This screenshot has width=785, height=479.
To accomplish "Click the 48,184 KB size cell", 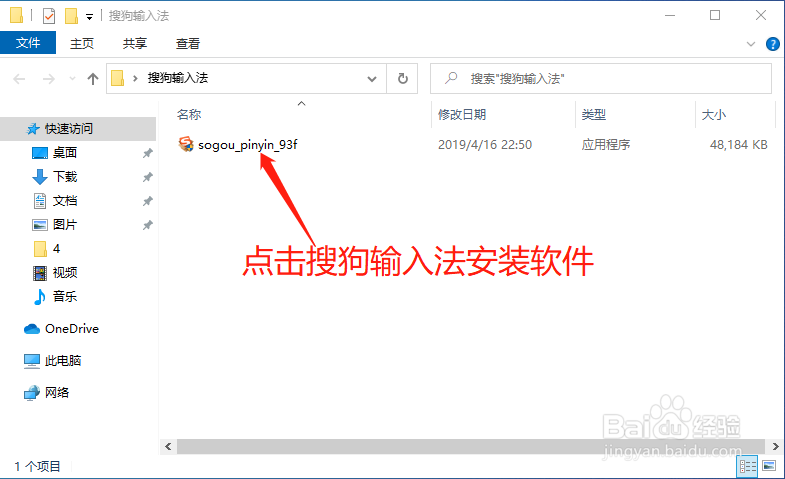I will (x=738, y=145).
